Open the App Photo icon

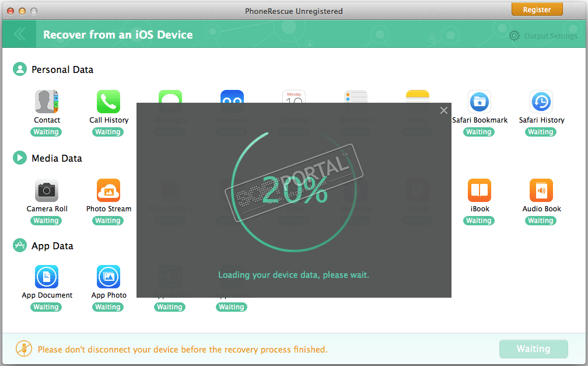click(108, 277)
